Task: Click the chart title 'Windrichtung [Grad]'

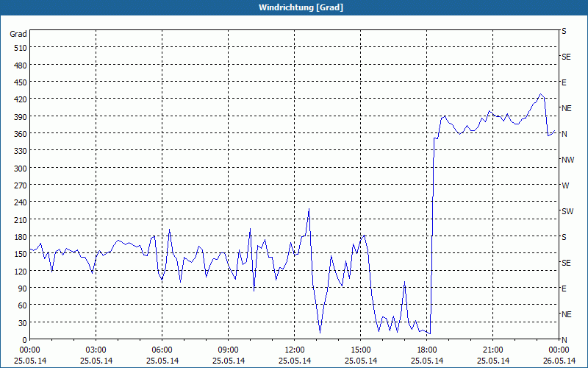Action: [301, 7]
